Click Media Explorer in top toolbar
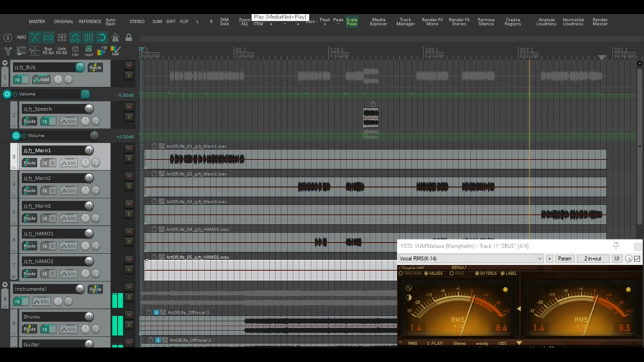 pyautogui.click(x=378, y=22)
